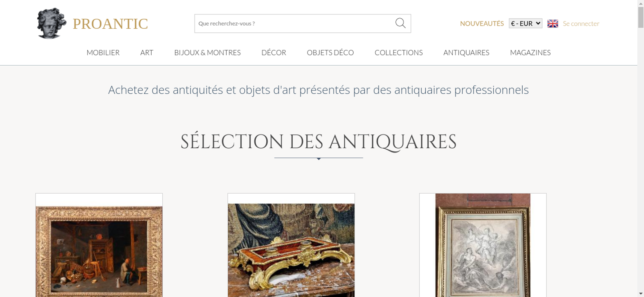The height and width of the screenshot is (297, 644).
Task: Open the Mobilier menu
Action: click(103, 53)
